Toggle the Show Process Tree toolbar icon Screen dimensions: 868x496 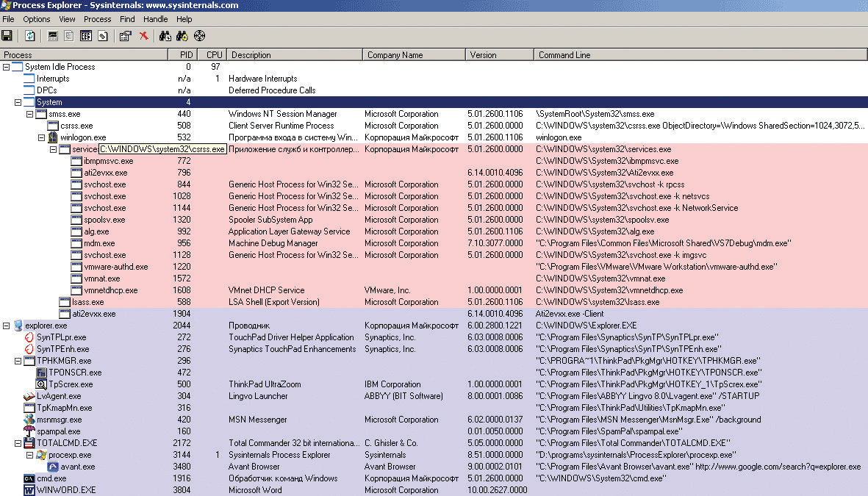[69, 36]
